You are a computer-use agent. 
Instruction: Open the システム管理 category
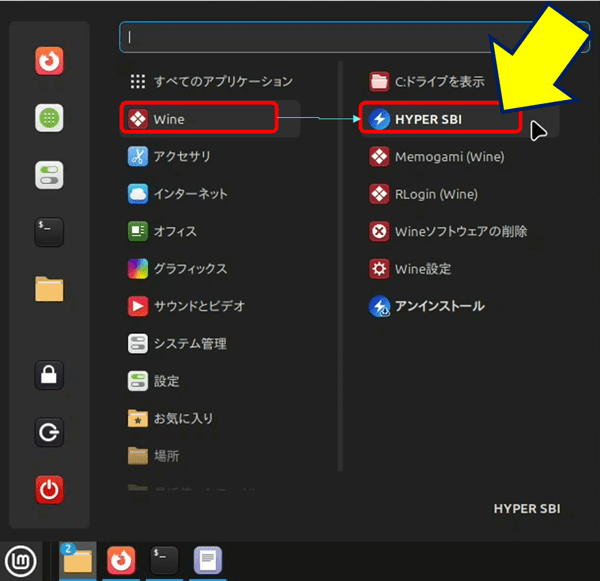click(x=210, y=344)
